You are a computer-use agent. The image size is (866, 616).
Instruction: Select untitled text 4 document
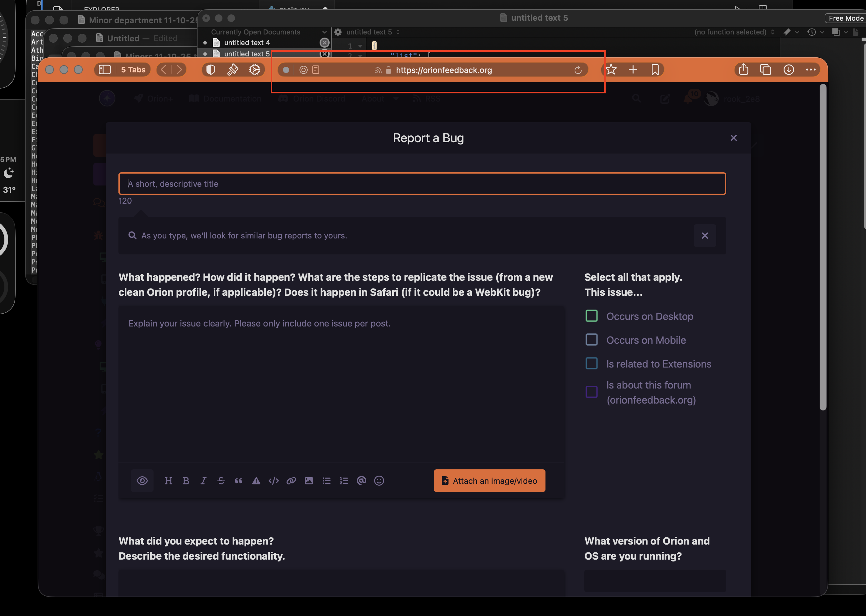pyautogui.click(x=247, y=43)
